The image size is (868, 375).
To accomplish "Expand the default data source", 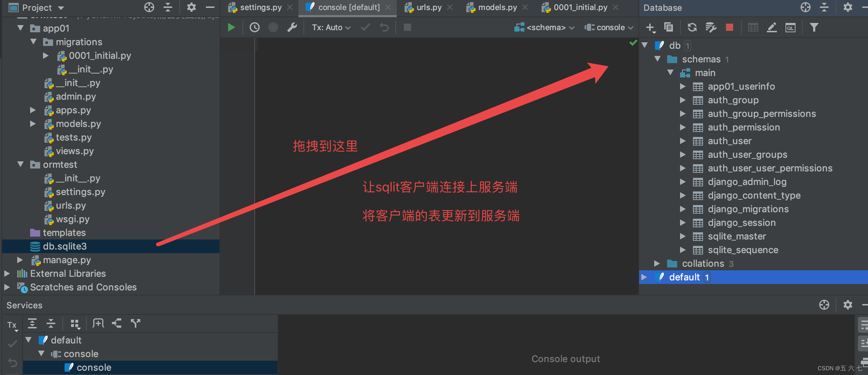I will tap(644, 277).
